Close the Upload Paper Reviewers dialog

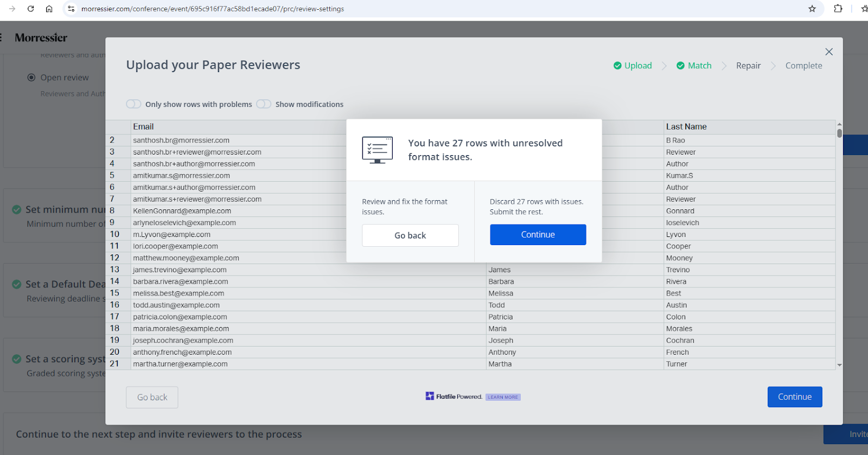[x=828, y=52]
